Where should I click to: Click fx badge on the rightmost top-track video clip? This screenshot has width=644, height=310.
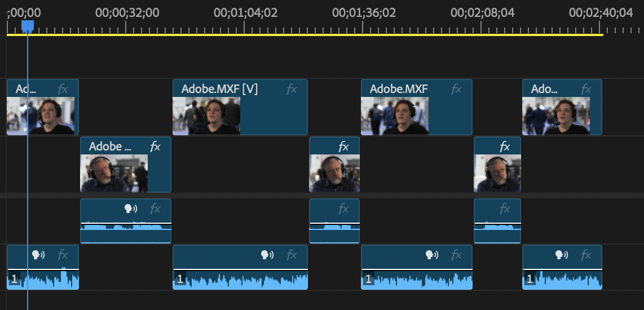[586, 89]
